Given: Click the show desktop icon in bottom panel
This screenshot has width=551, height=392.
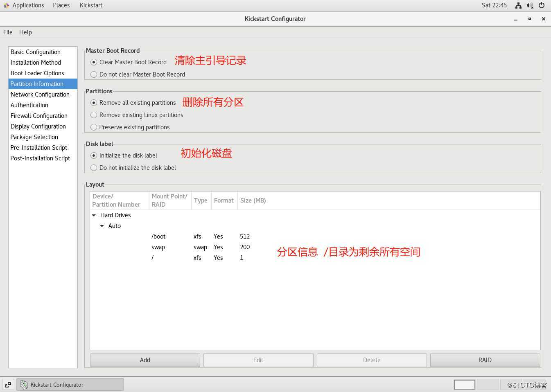Looking at the screenshot, I should click(8, 385).
